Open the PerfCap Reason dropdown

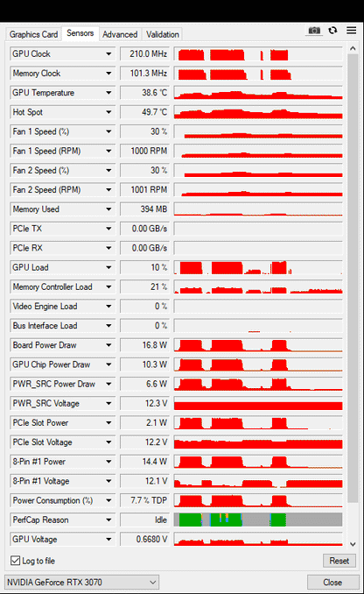pyautogui.click(x=108, y=520)
